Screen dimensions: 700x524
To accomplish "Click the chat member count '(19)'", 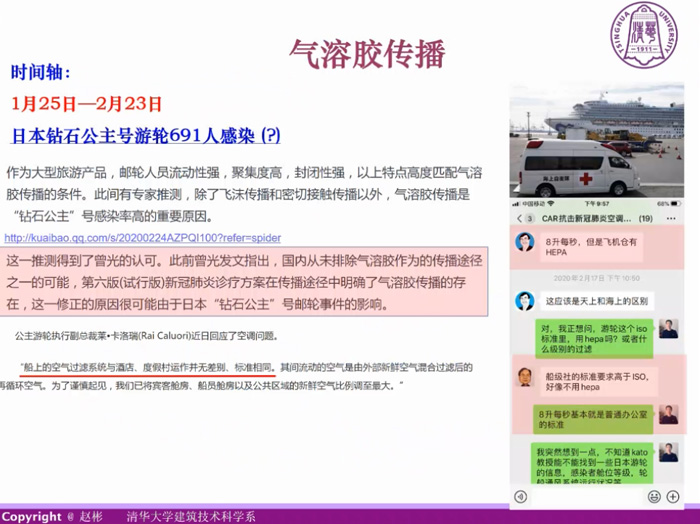I will [646, 218].
